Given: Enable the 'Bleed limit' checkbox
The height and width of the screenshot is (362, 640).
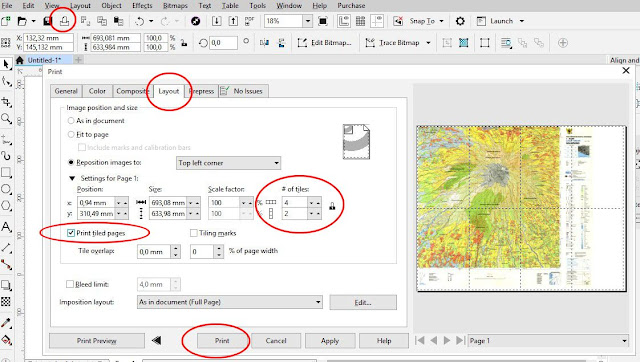Looking at the screenshot, I should point(70,284).
